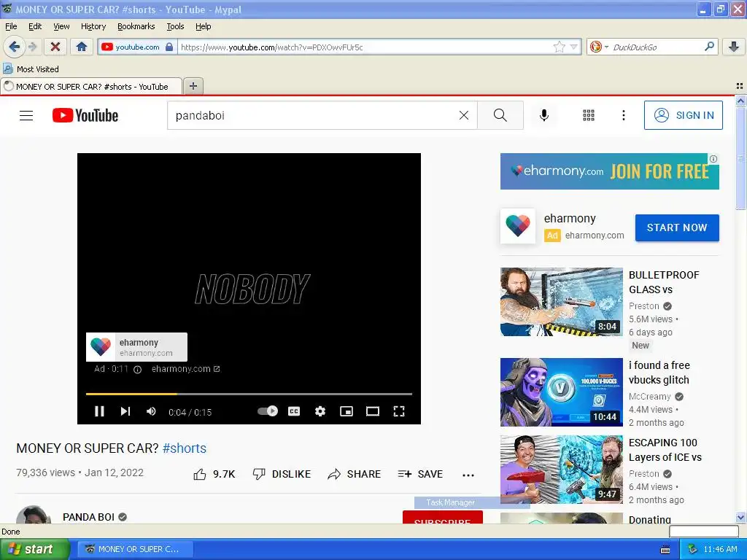Skip to next video in player

point(125,411)
